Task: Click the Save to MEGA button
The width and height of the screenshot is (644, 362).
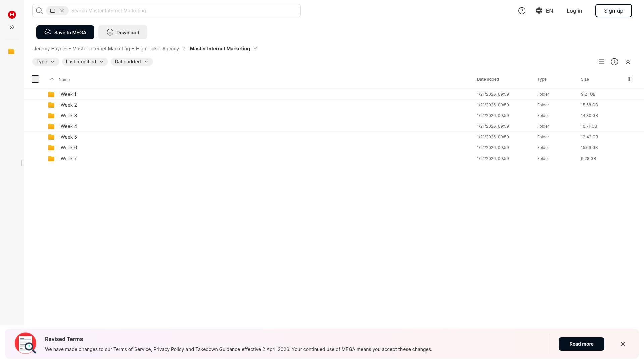Action: click(x=65, y=32)
